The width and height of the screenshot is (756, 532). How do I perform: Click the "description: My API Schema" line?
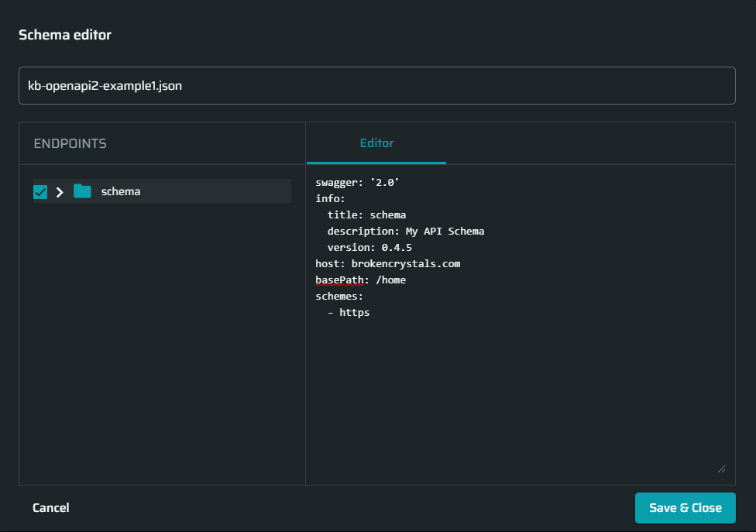tap(406, 232)
